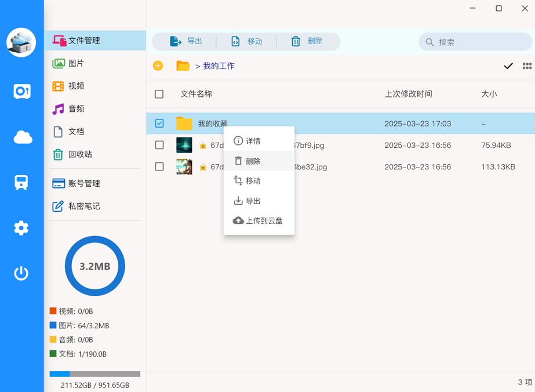The image size is (535, 392).
Task: Open 私密笔记 private notes
Action: [95, 206]
